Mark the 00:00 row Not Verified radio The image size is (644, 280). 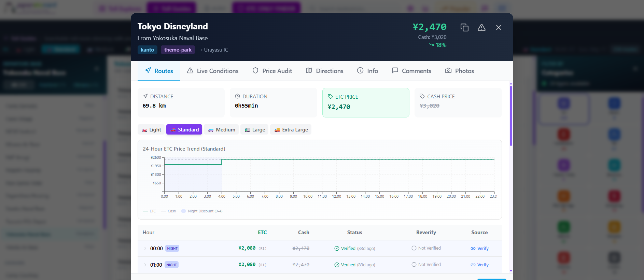414,248
